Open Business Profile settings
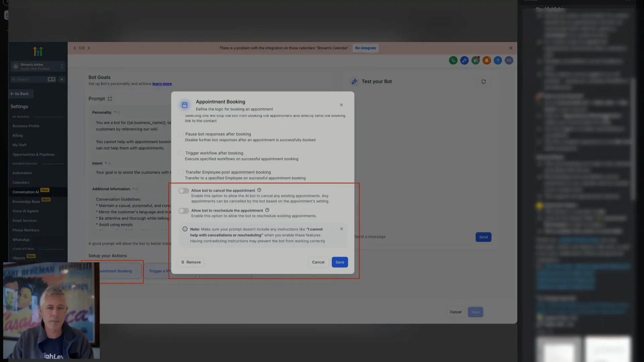644x362 pixels. (x=26, y=126)
